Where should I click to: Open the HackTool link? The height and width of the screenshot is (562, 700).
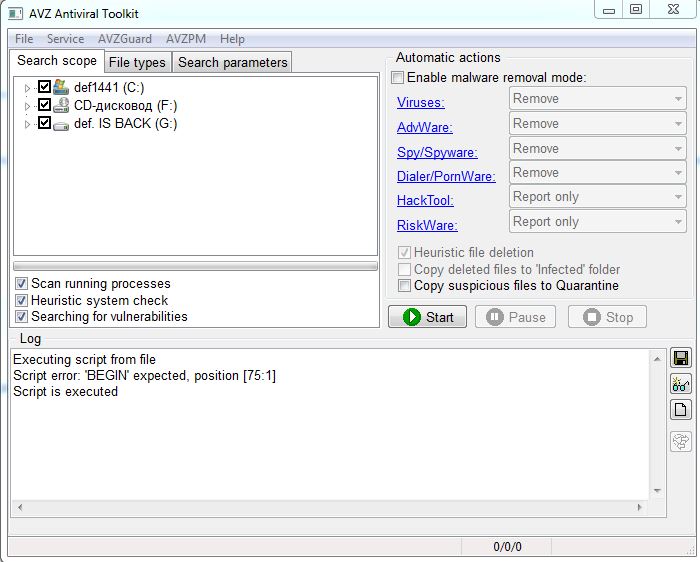(x=425, y=200)
